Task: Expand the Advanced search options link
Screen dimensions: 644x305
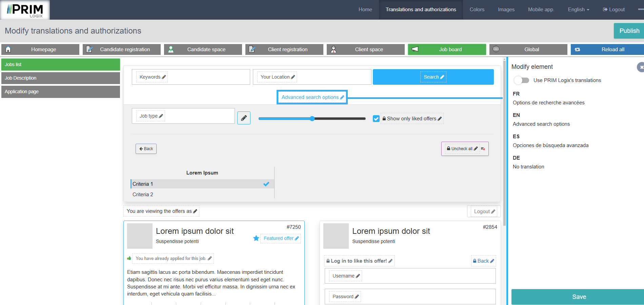Action: (x=310, y=97)
